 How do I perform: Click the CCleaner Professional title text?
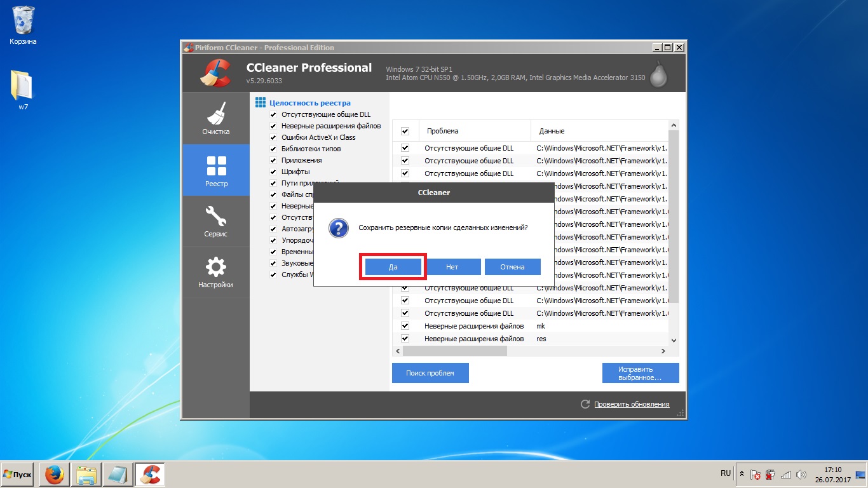pyautogui.click(x=309, y=67)
